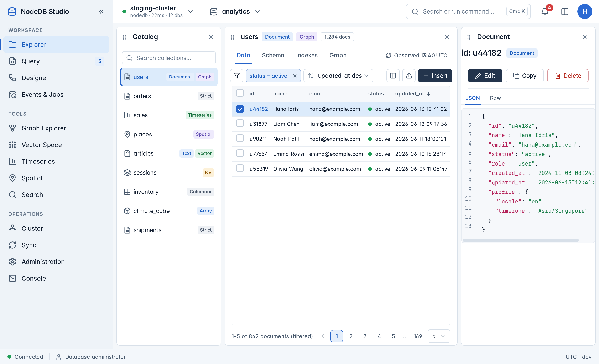Open the Console page

pyautogui.click(x=56, y=278)
